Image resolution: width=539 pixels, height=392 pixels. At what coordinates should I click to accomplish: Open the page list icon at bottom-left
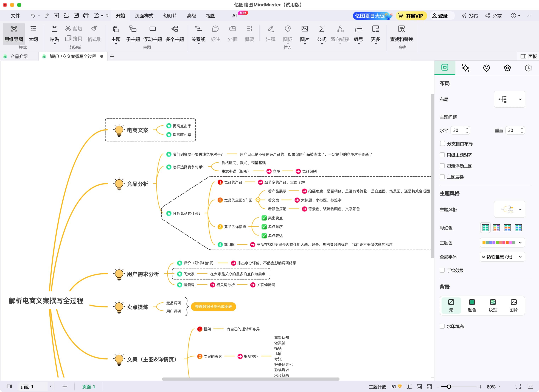tap(9, 387)
